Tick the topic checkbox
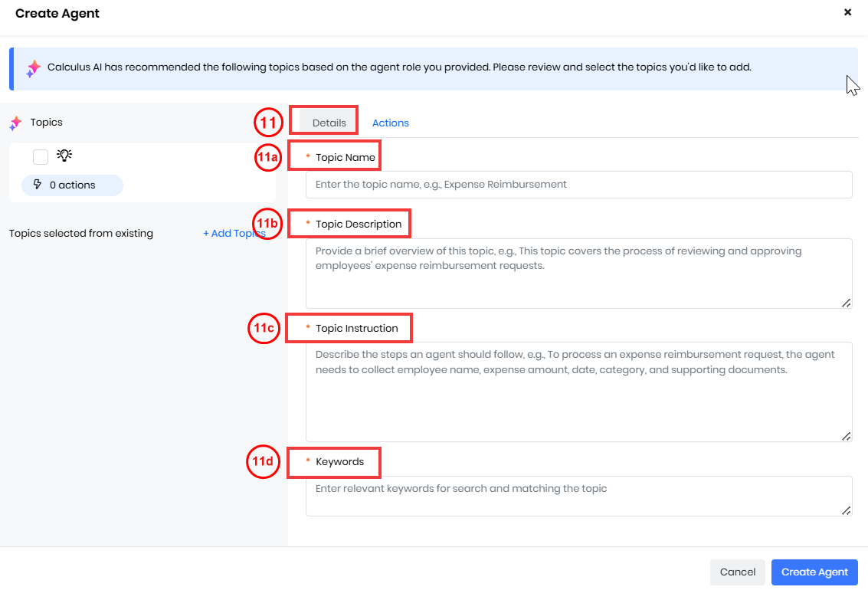 [x=41, y=156]
